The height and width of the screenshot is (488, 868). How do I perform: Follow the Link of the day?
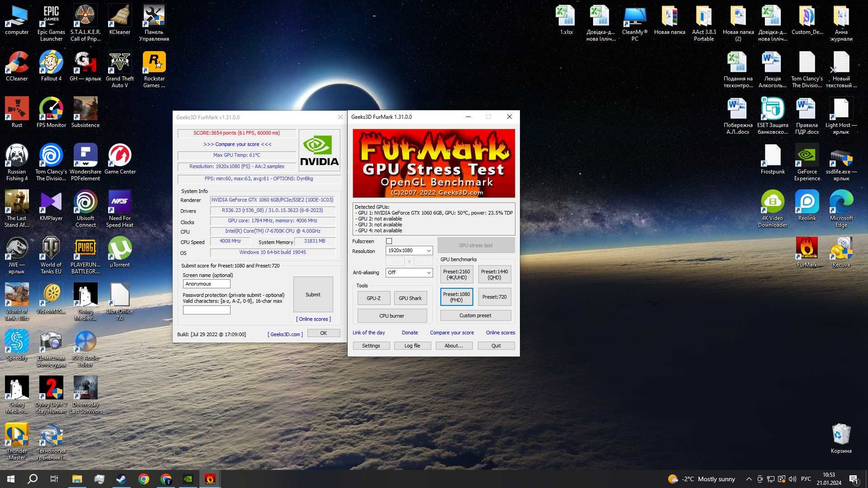coord(369,333)
